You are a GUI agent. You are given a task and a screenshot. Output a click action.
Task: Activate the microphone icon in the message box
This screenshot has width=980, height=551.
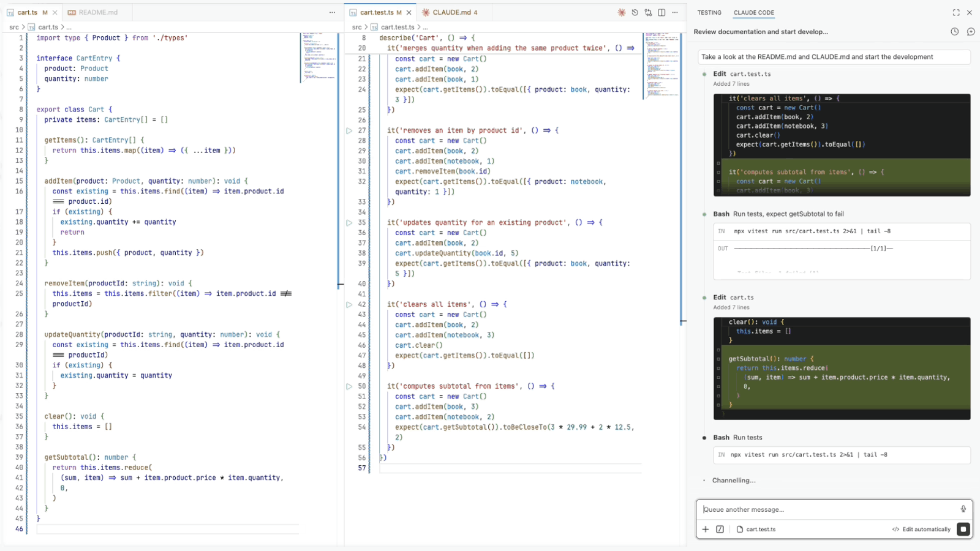[x=962, y=509]
